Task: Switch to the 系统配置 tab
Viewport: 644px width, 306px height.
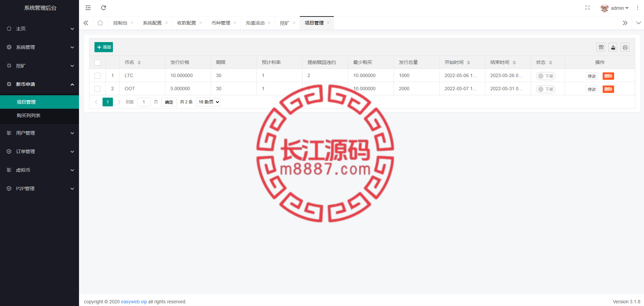Action: point(152,23)
